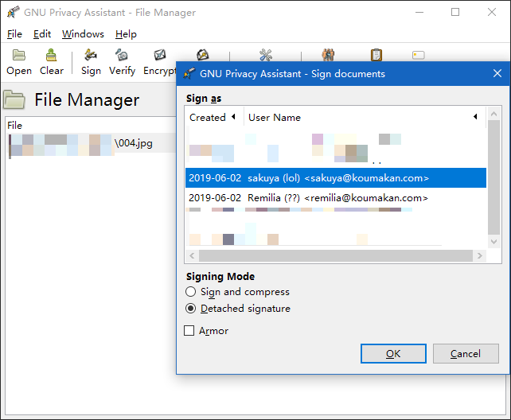511x420 pixels.
Task: Click the horizontal scrollbar in key list
Action: coord(334,256)
